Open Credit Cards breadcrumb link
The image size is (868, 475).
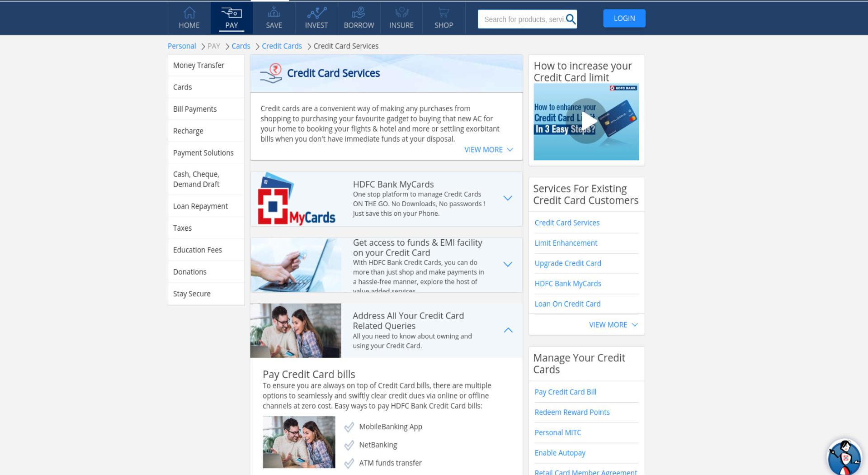coord(282,46)
